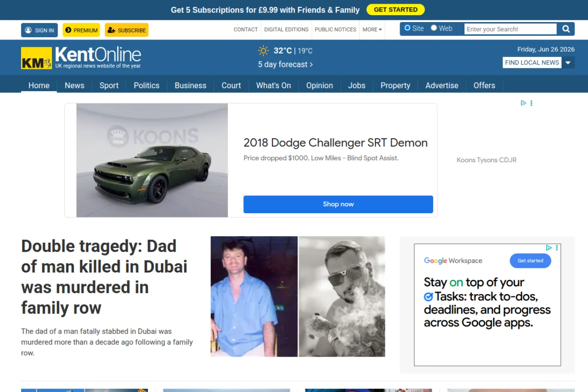The height and width of the screenshot is (392, 588).
Task: Open What's On in the navigation
Action: coord(273,85)
